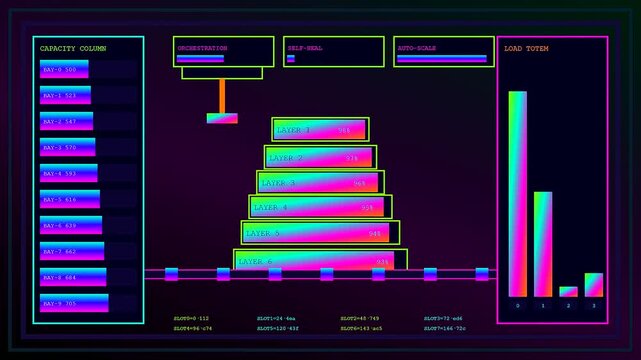Select the BAY-2 547 capacity bar
641x360 pixels.
coord(67,121)
